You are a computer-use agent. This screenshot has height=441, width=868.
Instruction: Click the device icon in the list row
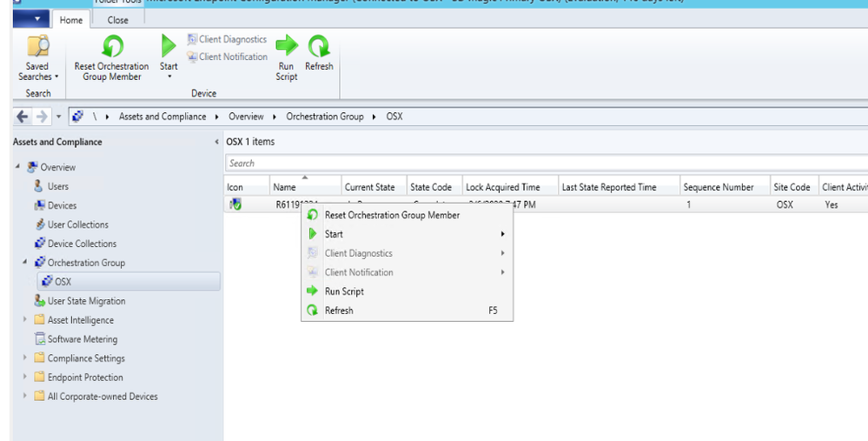coord(235,204)
